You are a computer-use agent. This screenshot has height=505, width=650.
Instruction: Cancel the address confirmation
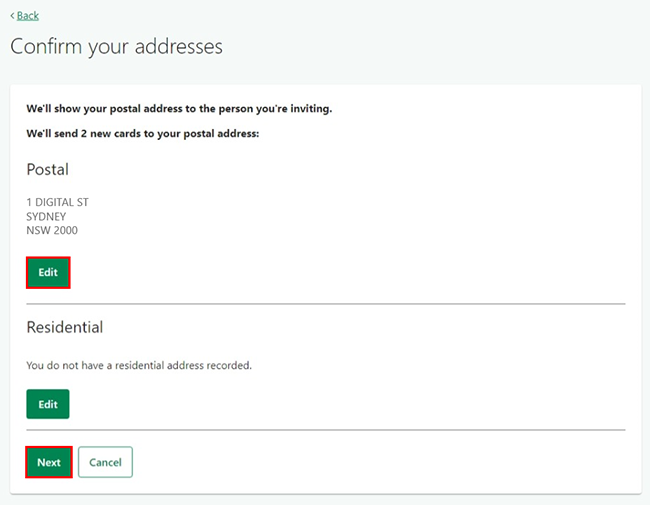pos(105,462)
